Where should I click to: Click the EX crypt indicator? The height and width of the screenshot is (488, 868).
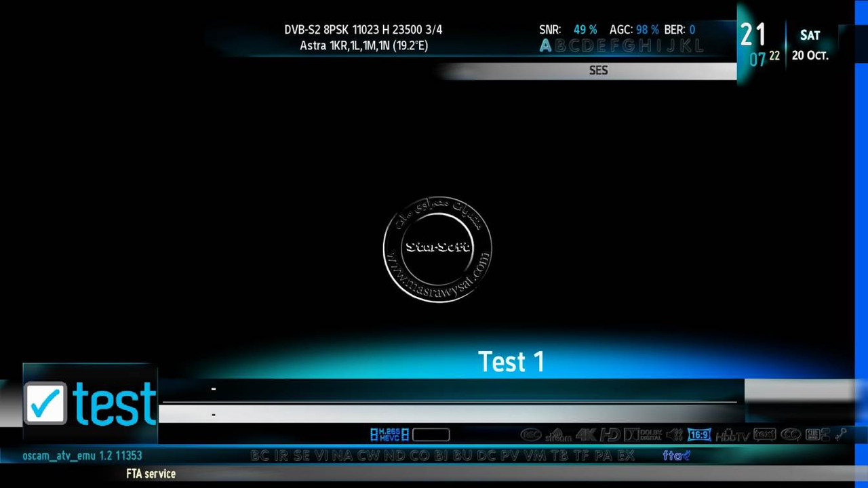click(627, 455)
